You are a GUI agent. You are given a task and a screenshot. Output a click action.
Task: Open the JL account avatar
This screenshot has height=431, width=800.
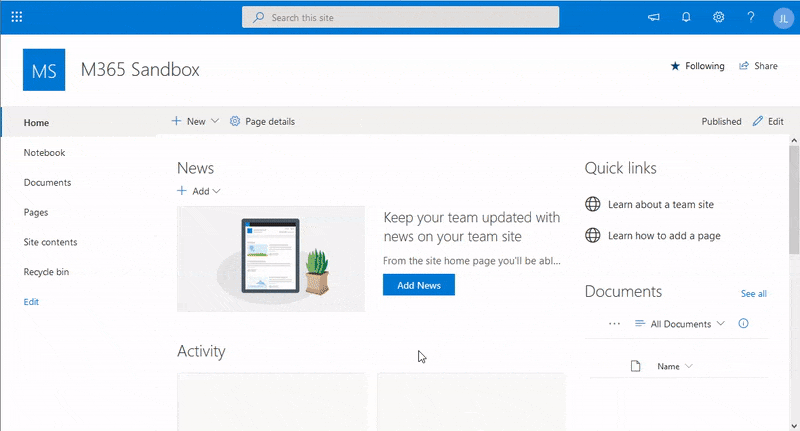(x=783, y=18)
